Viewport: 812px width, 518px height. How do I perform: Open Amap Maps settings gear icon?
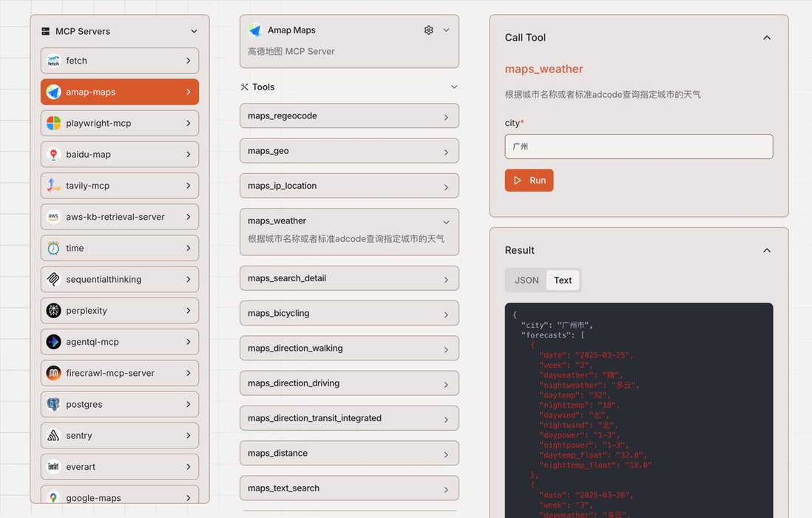[428, 30]
